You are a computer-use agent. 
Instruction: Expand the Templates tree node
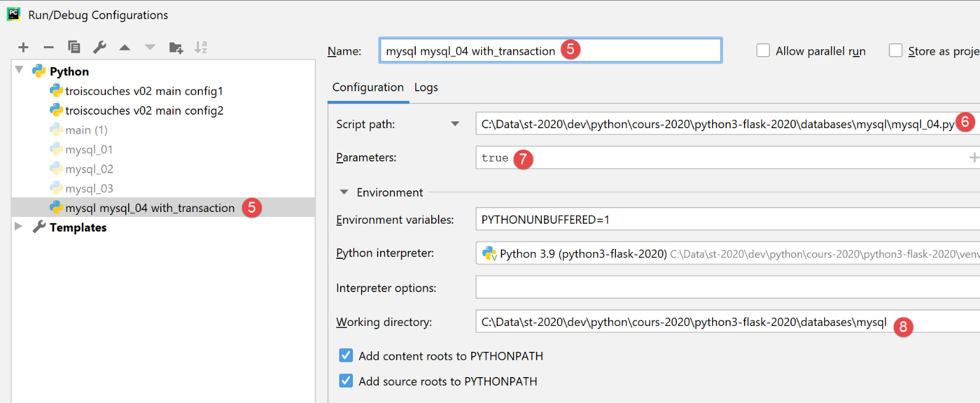click(18, 226)
